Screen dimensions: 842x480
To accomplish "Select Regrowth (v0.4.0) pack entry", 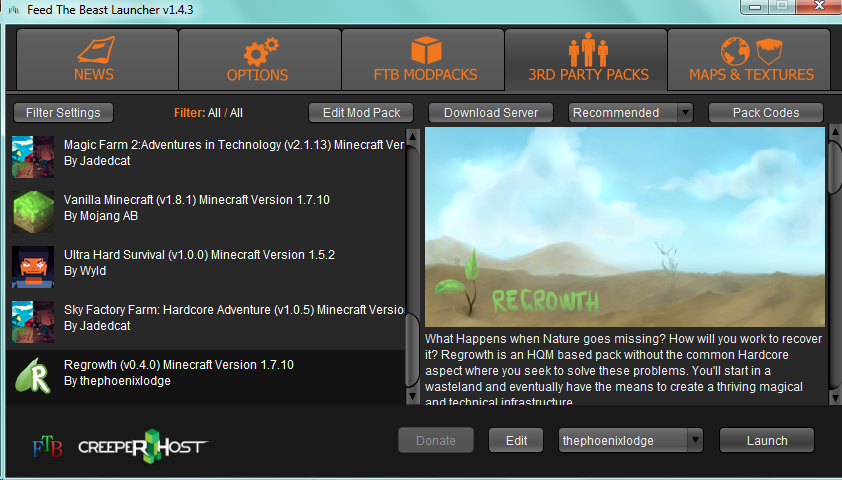I will pos(206,377).
